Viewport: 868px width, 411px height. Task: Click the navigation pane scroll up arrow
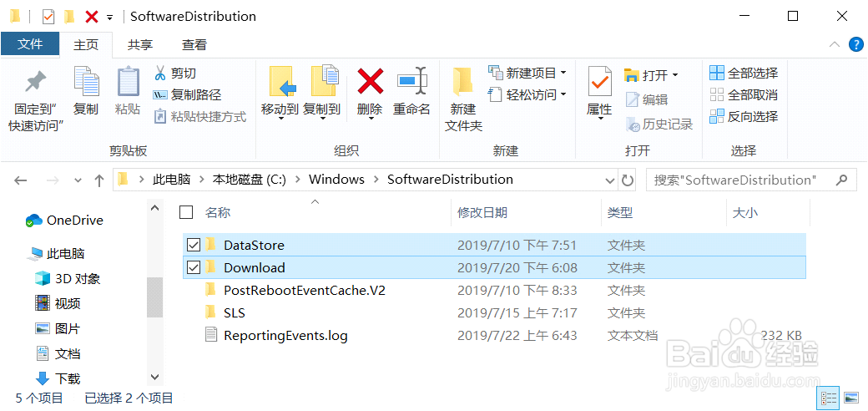tap(155, 208)
